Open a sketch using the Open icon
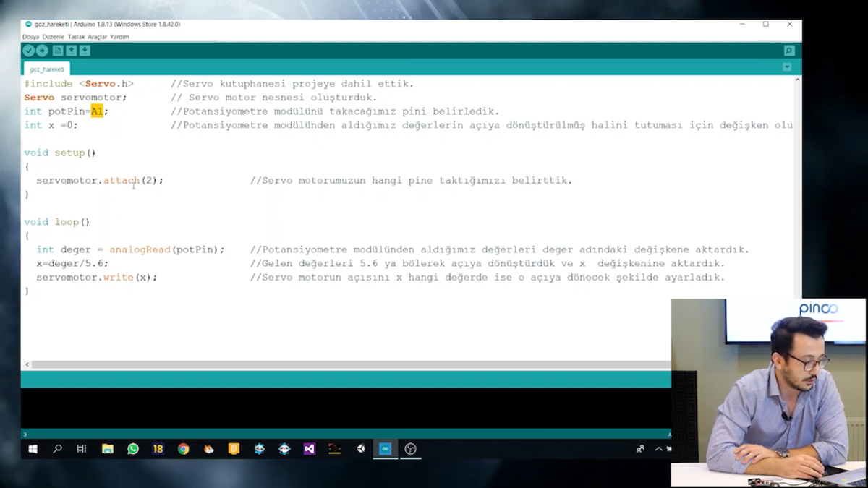 point(72,51)
